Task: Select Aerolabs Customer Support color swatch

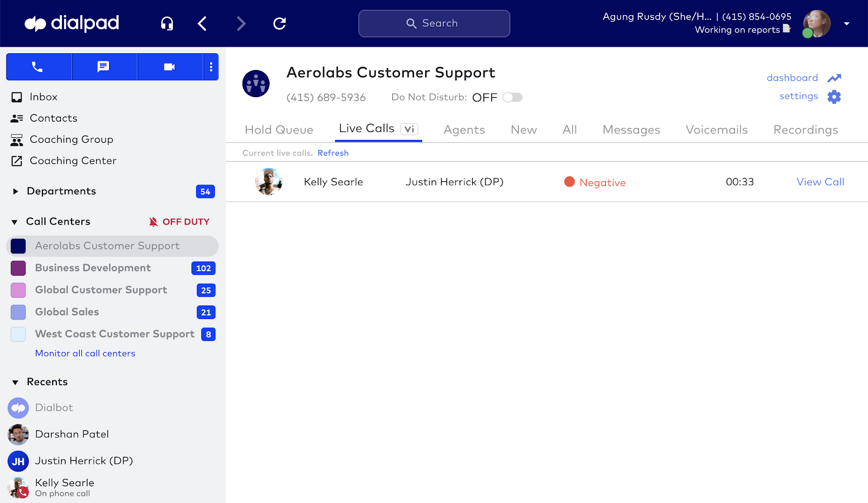Action: click(18, 246)
